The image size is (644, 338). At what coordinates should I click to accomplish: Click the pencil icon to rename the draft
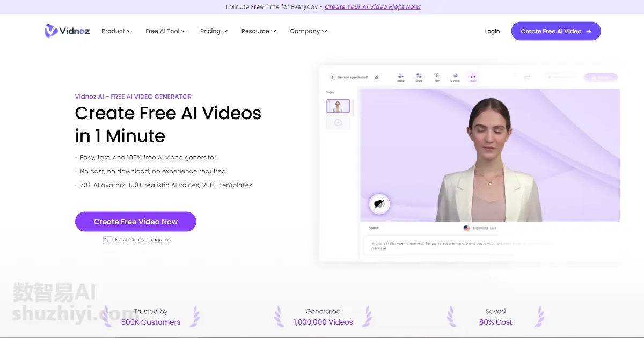click(x=376, y=77)
